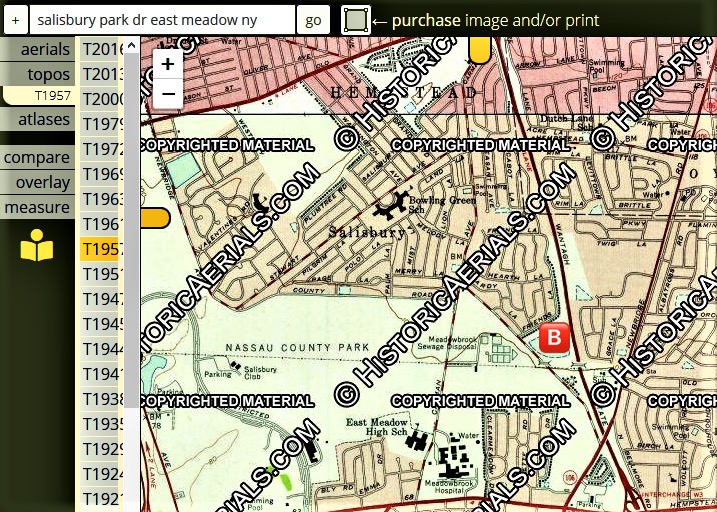This screenshot has width=717, height=512.
Task: Click the yellow marker at left map edge
Action: tap(155, 218)
